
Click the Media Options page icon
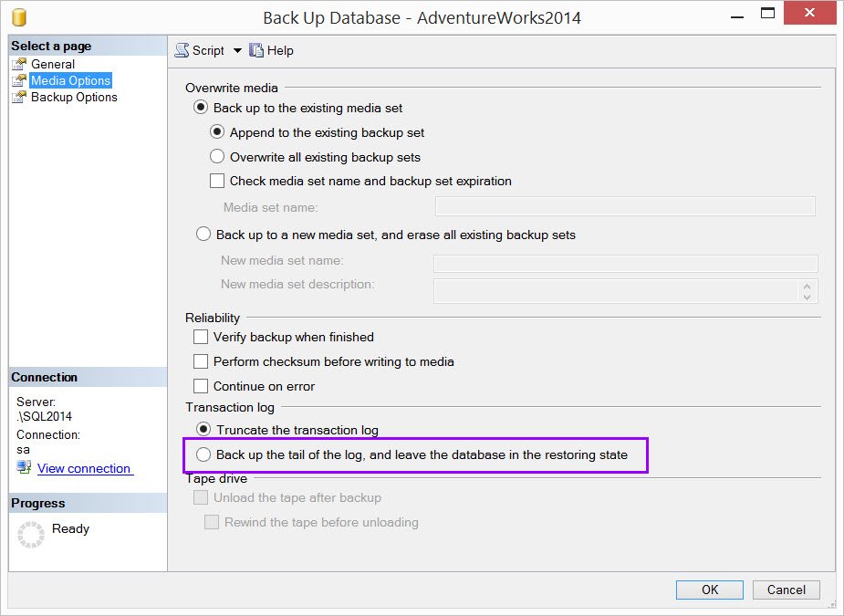click(x=19, y=81)
